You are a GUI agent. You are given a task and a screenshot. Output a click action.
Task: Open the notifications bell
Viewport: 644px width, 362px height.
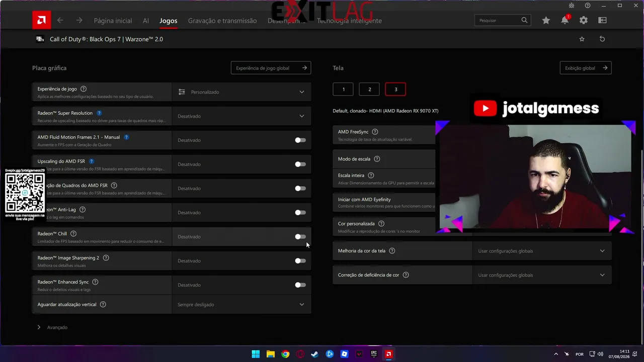[x=565, y=20]
